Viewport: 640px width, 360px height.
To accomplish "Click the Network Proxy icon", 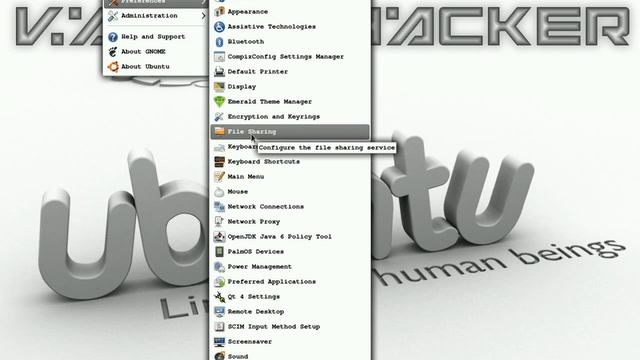I will [219, 222].
